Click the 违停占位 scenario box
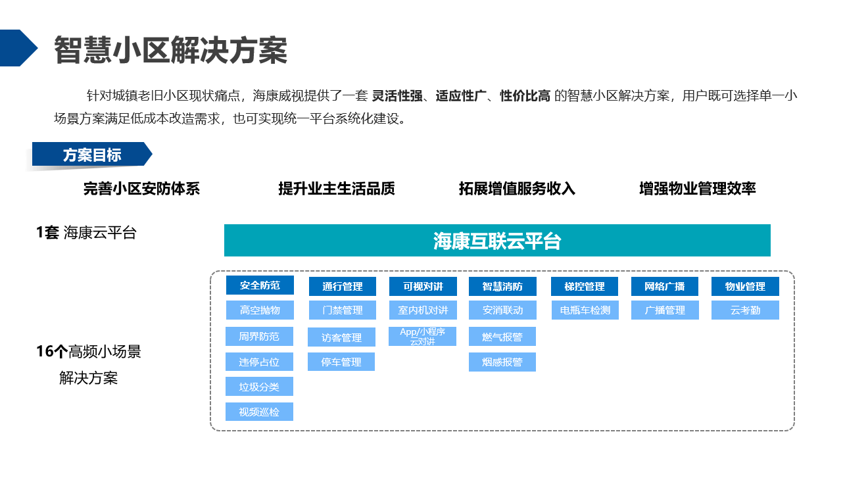The height and width of the screenshot is (484, 868). (x=260, y=362)
